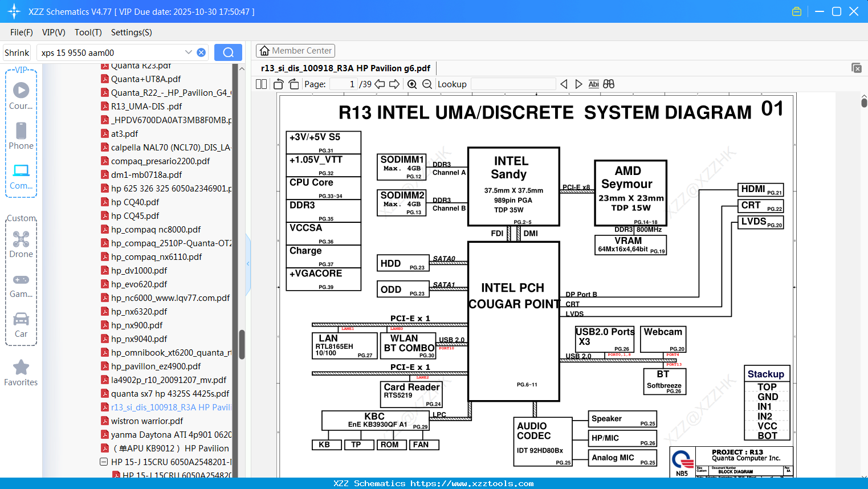Open the Settings(S) menu
The width and height of the screenshot is (868, 489).
pos(132,32)
